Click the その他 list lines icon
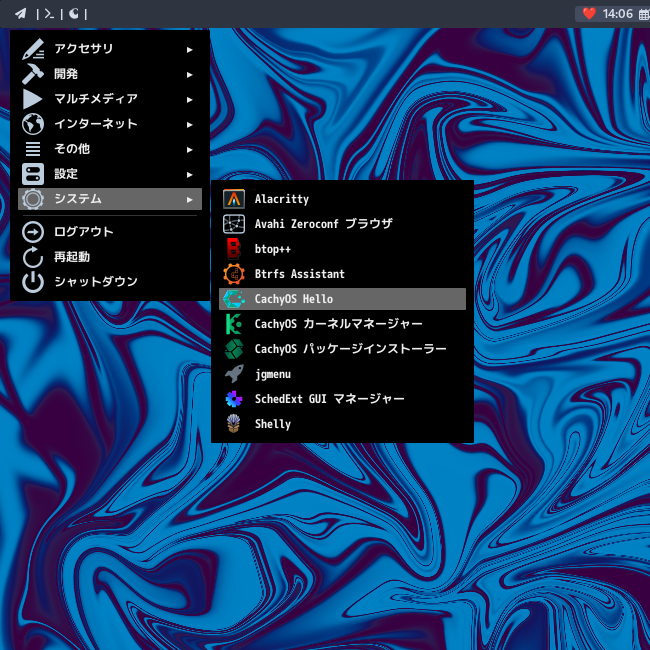The width and height of the screenshot is (650, 650). (33, 149)
